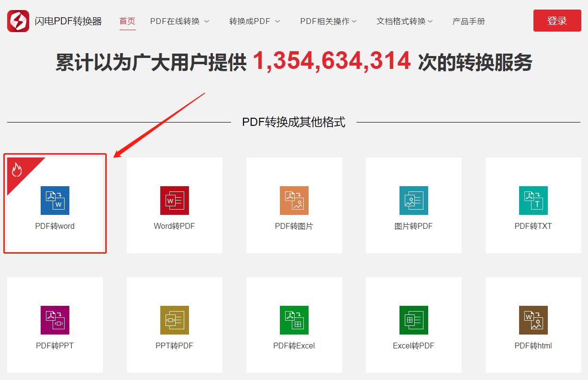Click the 次的转换服务 headline text
The width and height of the screenshot is (588, 380).
tap(475, 63)
